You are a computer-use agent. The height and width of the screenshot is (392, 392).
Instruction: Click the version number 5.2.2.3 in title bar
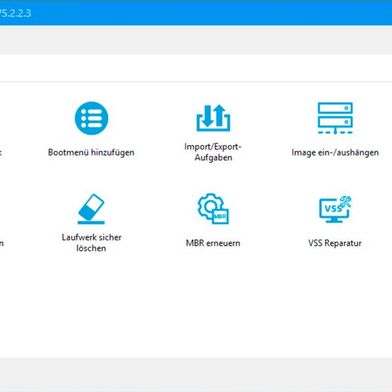click(15, 13)
